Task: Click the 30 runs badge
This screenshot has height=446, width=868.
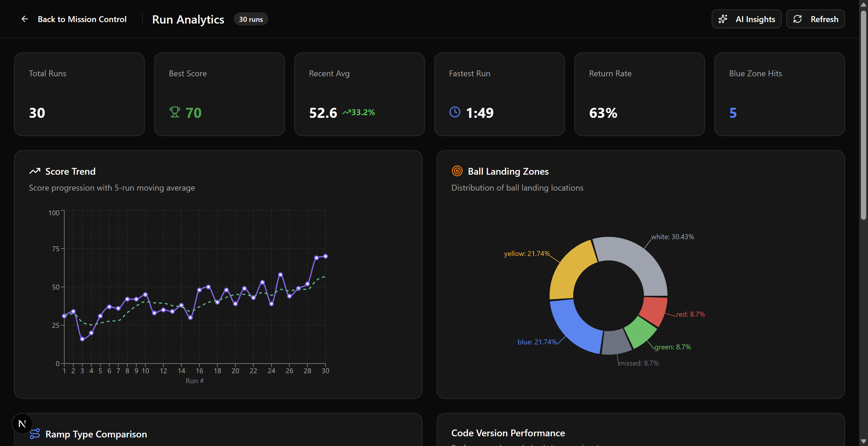Action: (x=251, y=19)
